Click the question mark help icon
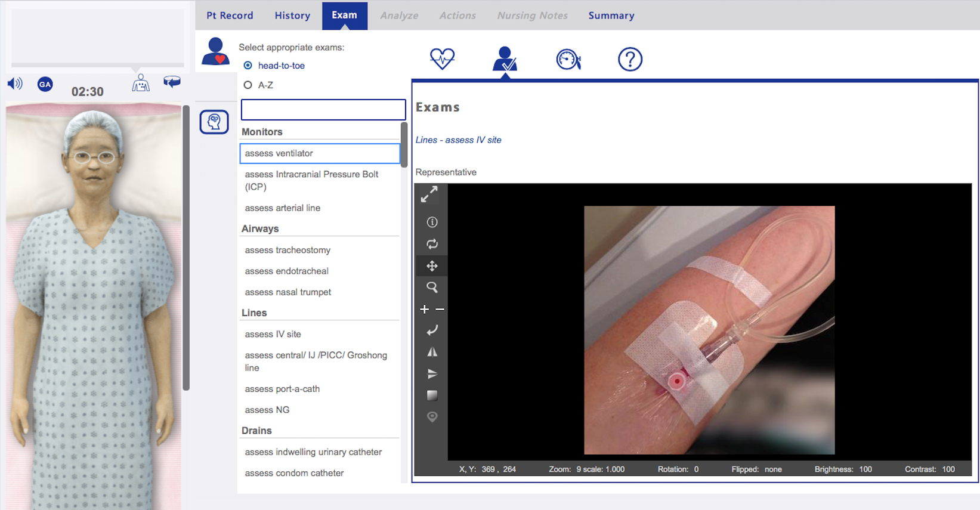 point(630,59)
